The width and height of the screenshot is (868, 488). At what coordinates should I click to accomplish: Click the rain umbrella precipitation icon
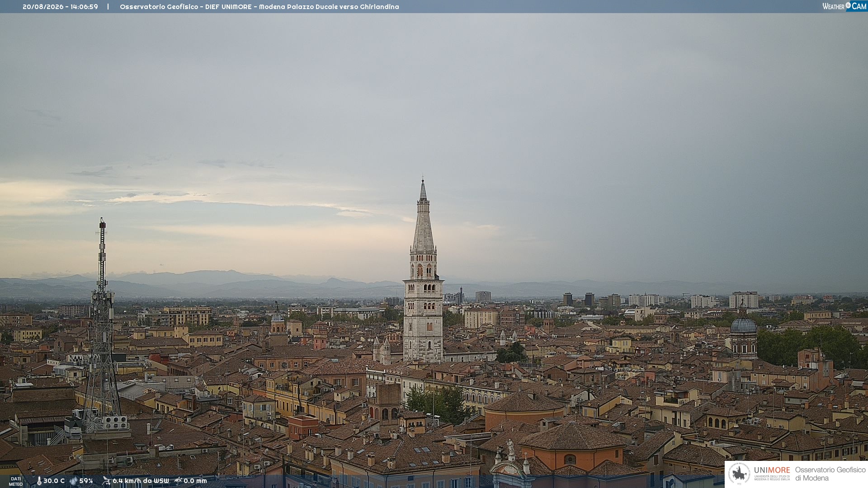click(x=178, y=481)
